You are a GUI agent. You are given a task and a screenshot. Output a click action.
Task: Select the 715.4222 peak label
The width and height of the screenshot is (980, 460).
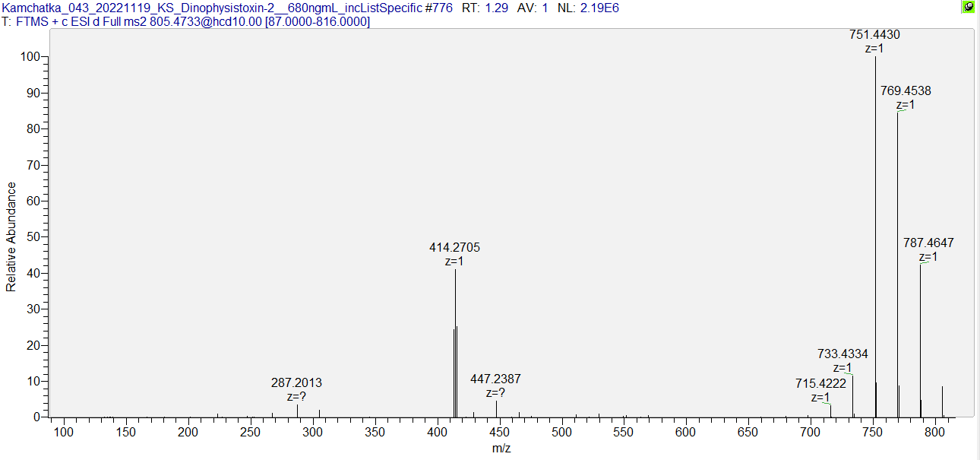[x=820, y=384]
